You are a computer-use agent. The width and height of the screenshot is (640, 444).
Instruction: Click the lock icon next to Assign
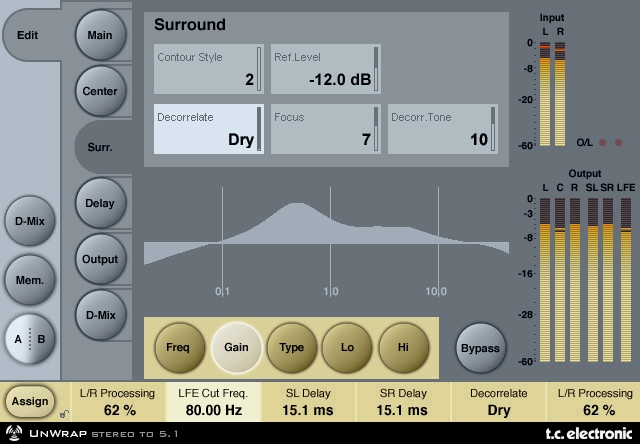[64, 414]
